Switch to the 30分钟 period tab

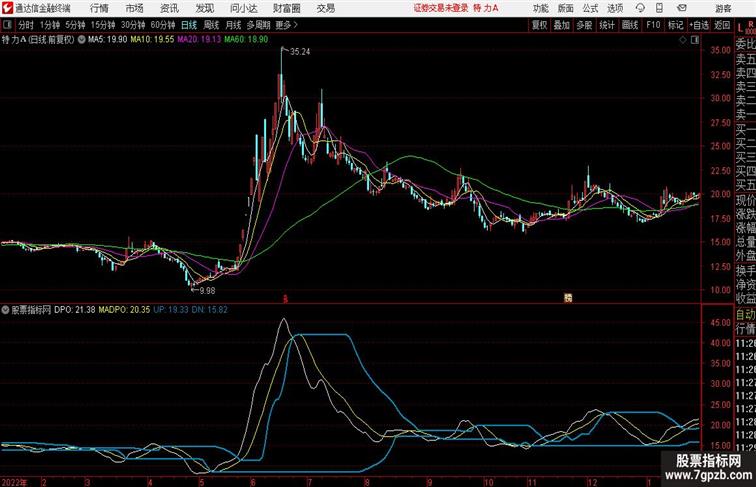point(133,25)
